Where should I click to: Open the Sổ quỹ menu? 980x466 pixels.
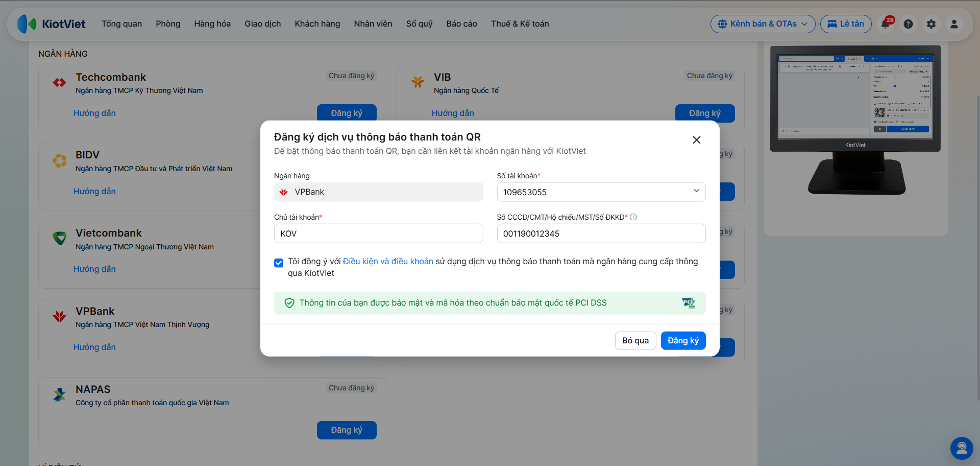420,24
